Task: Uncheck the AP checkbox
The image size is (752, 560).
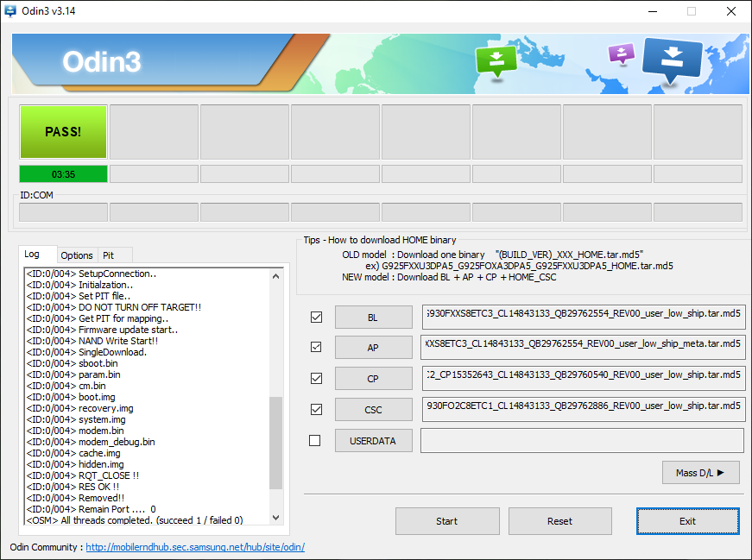Action: [316, 347]
